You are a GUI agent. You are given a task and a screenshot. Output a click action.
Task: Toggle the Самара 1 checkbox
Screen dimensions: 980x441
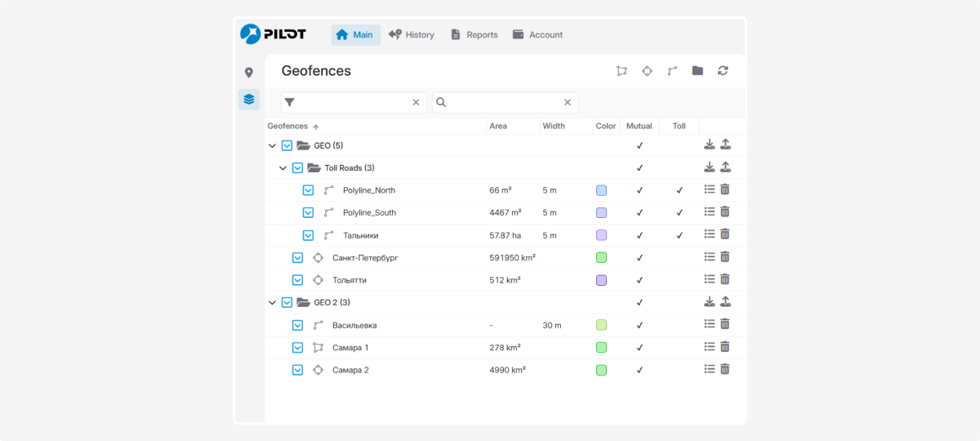[x=298, y=347]
